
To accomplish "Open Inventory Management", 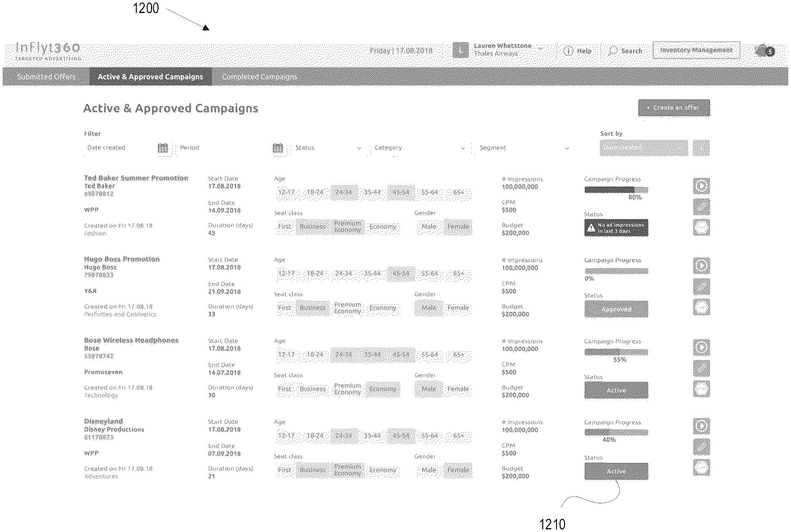I will [696, 50].
